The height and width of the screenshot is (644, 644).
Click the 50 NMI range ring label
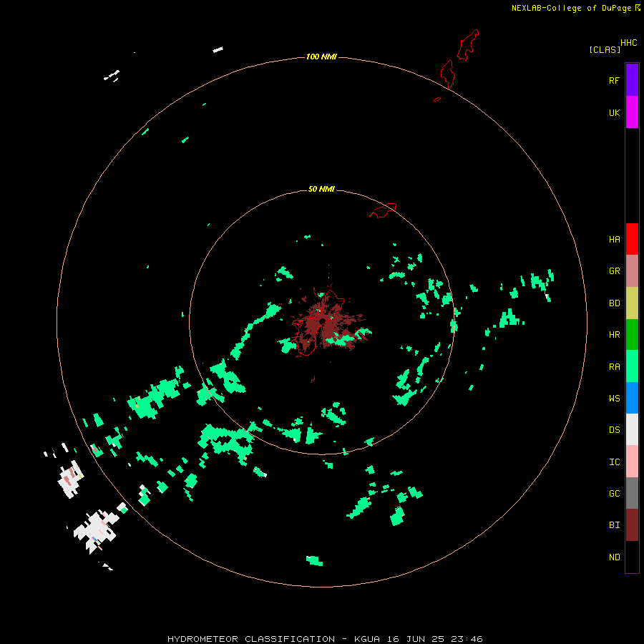click(x=321, y=189)
